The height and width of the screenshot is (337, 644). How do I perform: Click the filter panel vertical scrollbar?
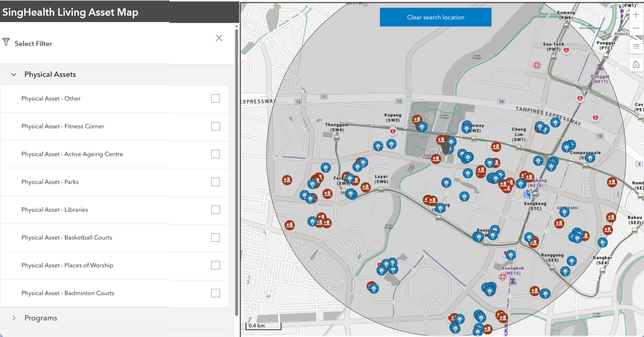pyautogui.click(x=236, y=170)
